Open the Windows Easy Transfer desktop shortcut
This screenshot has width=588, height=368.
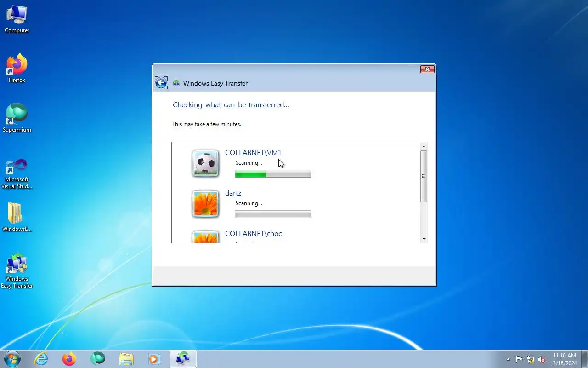[x=17, y=271]
